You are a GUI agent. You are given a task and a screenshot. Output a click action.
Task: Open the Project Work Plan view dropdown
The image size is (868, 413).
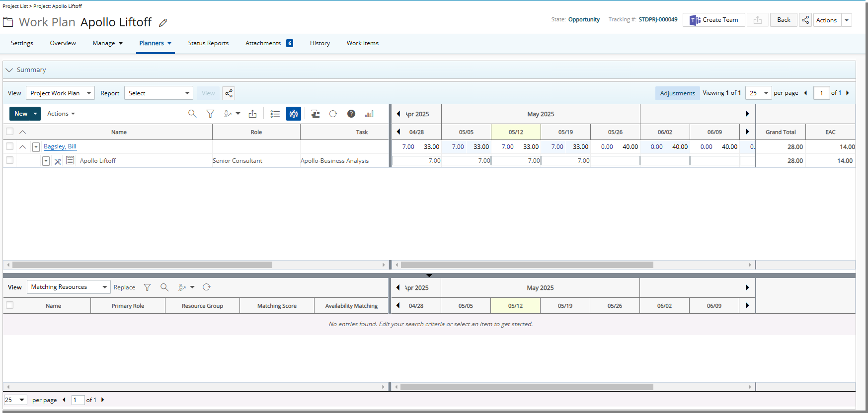click(x=60, y=93)
